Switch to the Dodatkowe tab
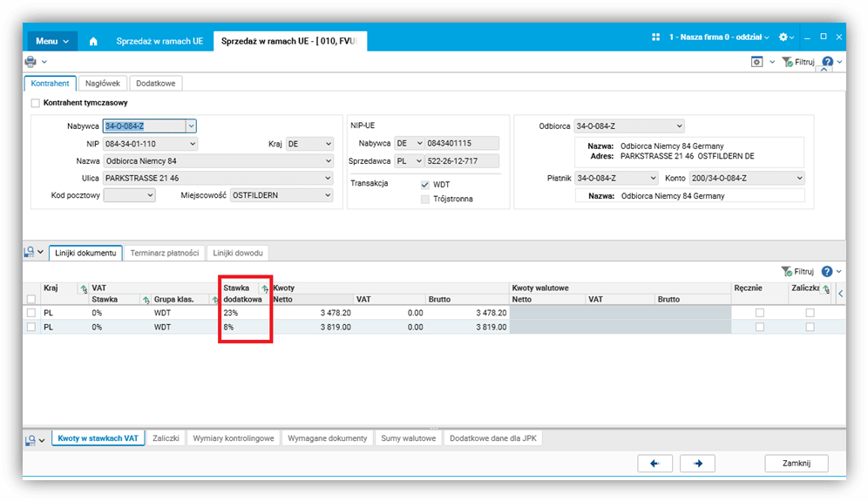868x502 pixels. tap(155, 83)
